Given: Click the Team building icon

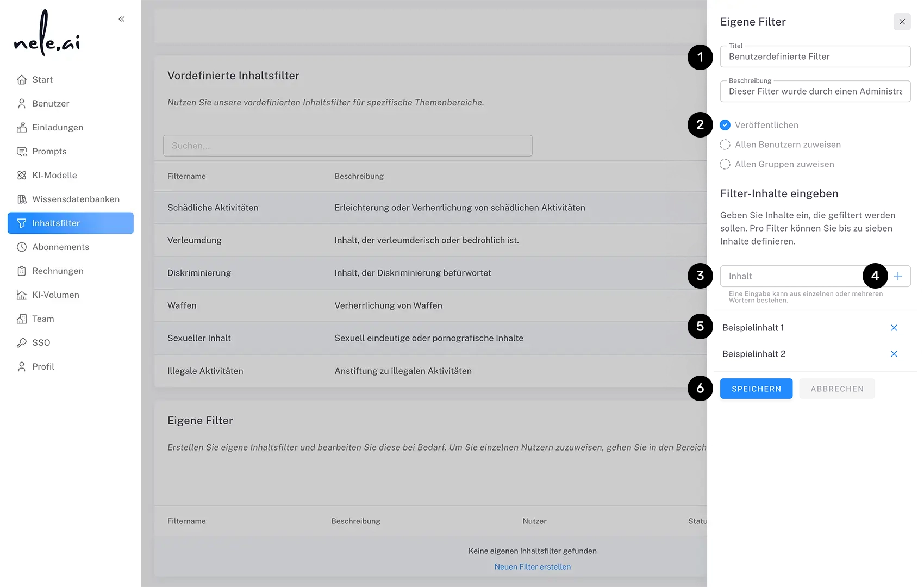Looking at the screenshot, I should (x=22, y=319).
